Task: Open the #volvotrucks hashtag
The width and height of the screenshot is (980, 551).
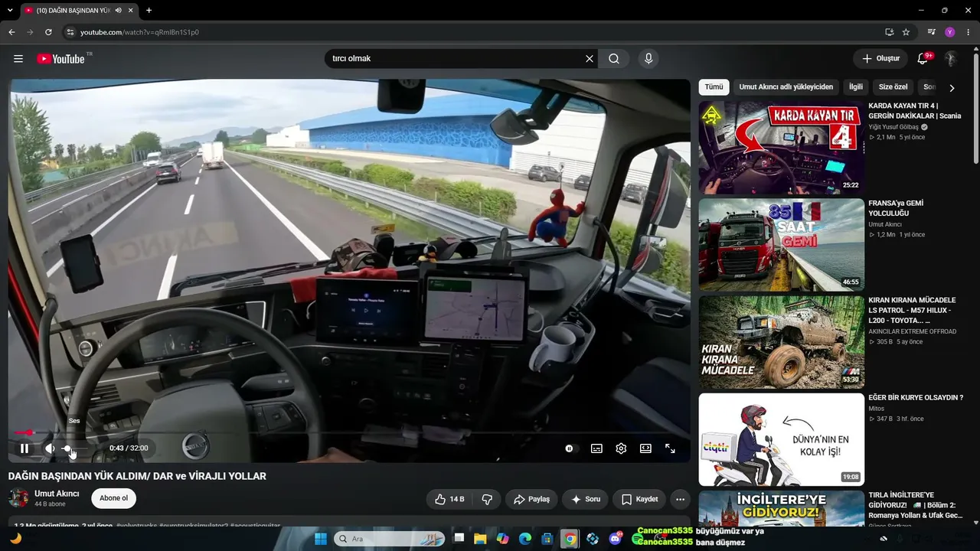Action: click(x=136, y=527)
